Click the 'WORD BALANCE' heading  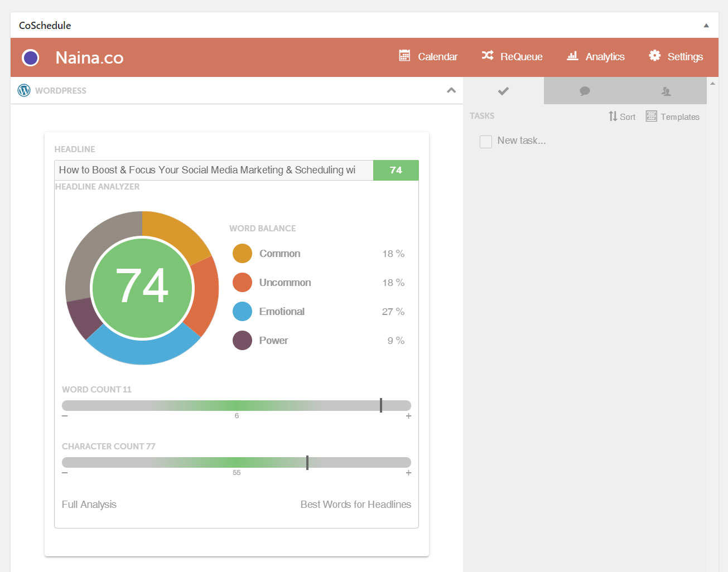click(263, 229)
